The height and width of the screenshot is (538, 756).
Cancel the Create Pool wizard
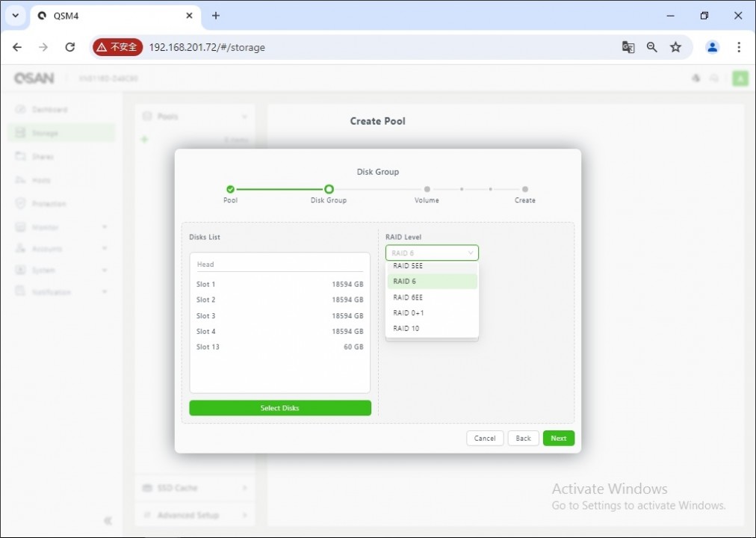(485, 439)
